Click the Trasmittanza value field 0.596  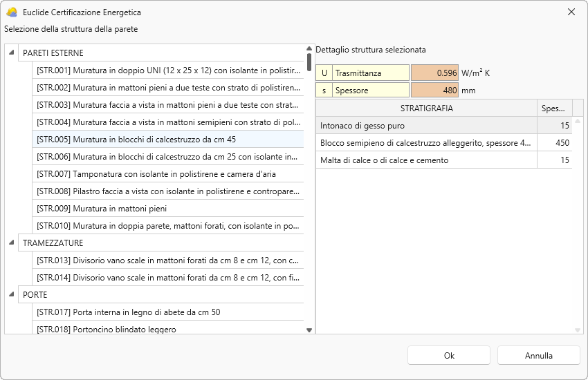tap(434, 73)
